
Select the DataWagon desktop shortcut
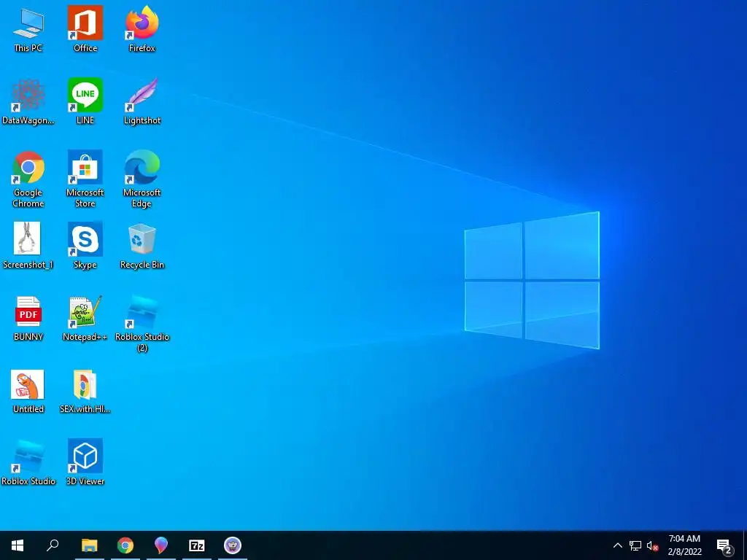(x=28, y=101)
